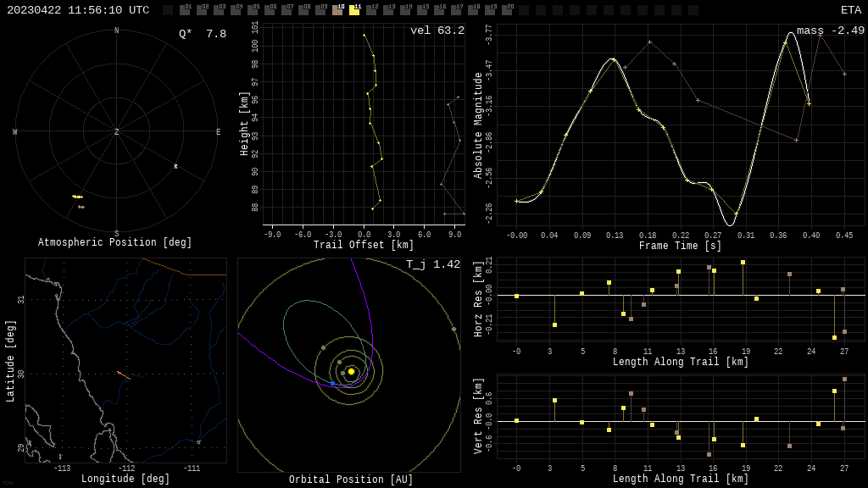Click the Trail Offset [km] axis label
This screenshot has height=488, width=868.
click(x=363, y=245)
